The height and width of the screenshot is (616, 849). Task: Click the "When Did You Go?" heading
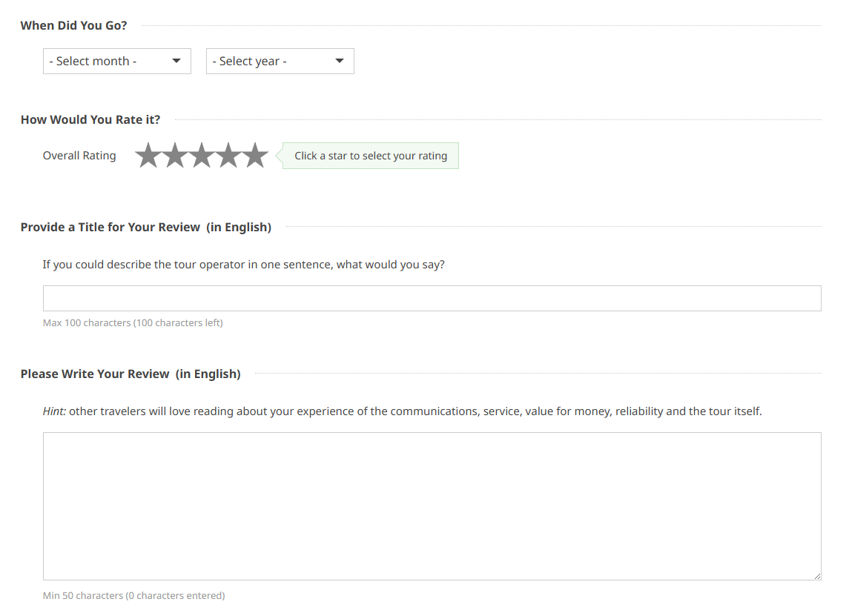click(74, 26)
